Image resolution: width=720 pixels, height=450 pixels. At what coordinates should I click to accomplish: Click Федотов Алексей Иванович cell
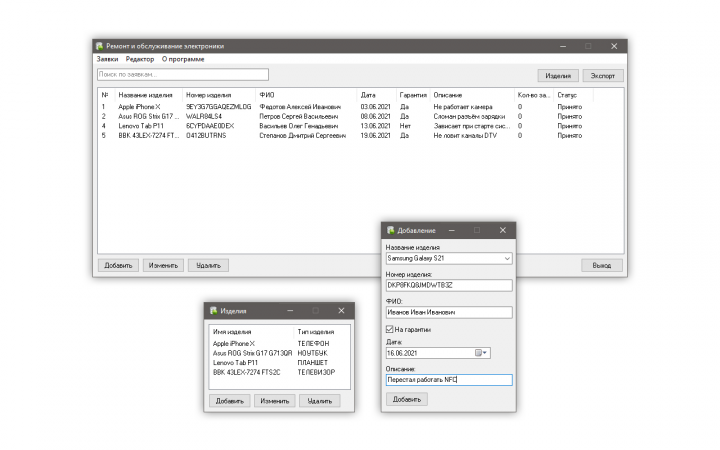[x=300, y=107]
